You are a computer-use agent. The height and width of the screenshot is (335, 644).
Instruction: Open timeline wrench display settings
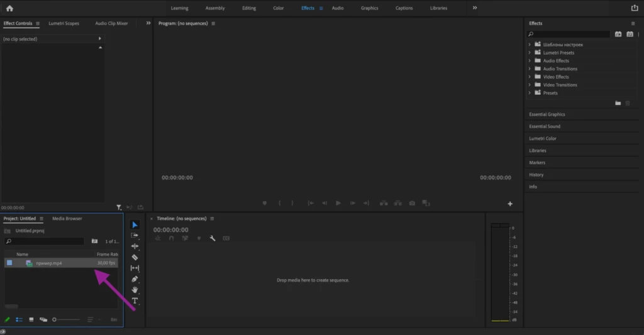point(213,238)
